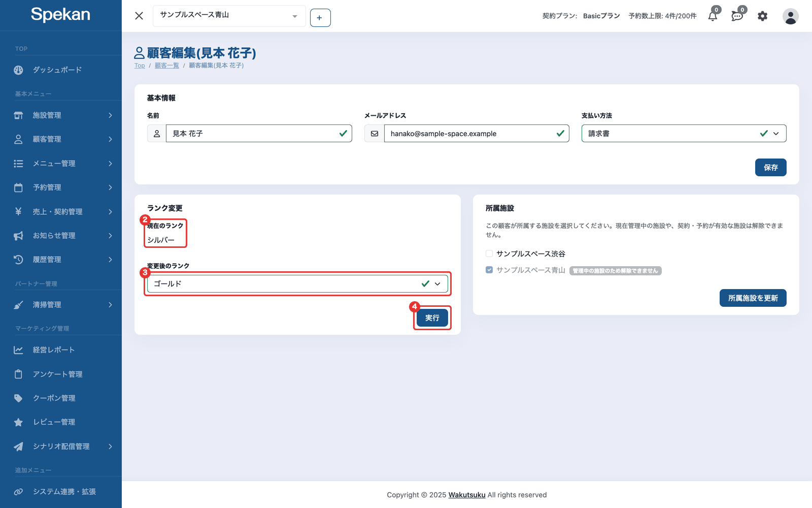Click the 保存 button
The height and width of the screenshot is (508, 812).
(x=770, y=168)
